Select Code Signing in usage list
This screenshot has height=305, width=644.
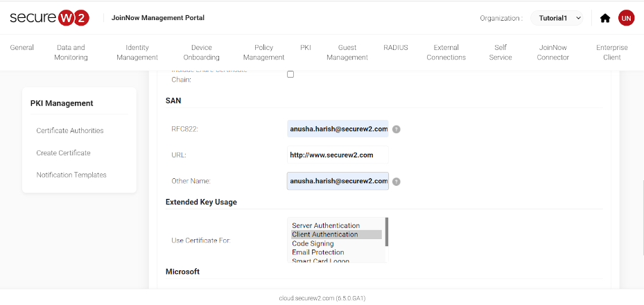[x=313, y=243]
